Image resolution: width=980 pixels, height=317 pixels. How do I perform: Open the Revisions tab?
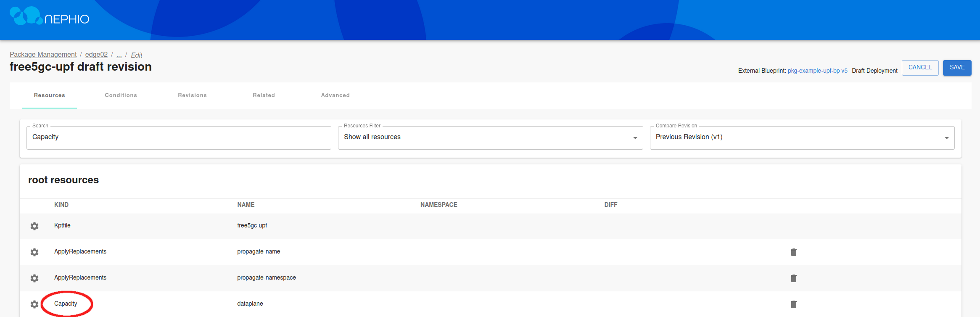pos(192,95)
